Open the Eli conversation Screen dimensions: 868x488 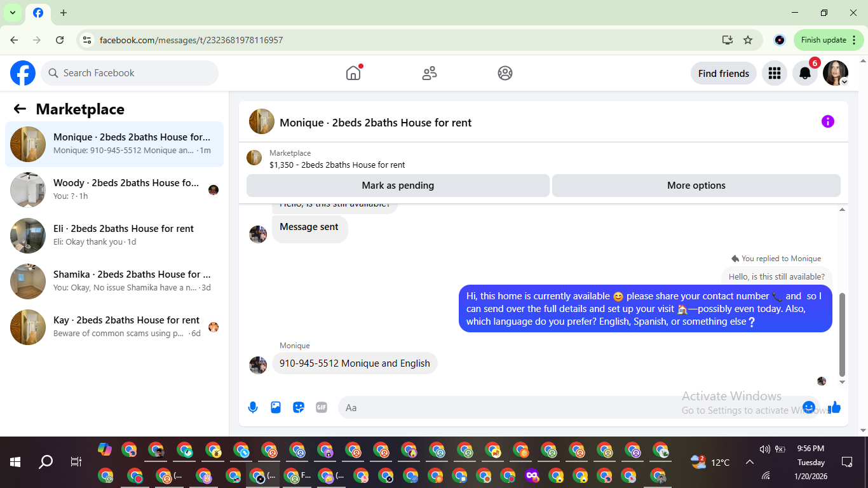click(x=114, y=236)
